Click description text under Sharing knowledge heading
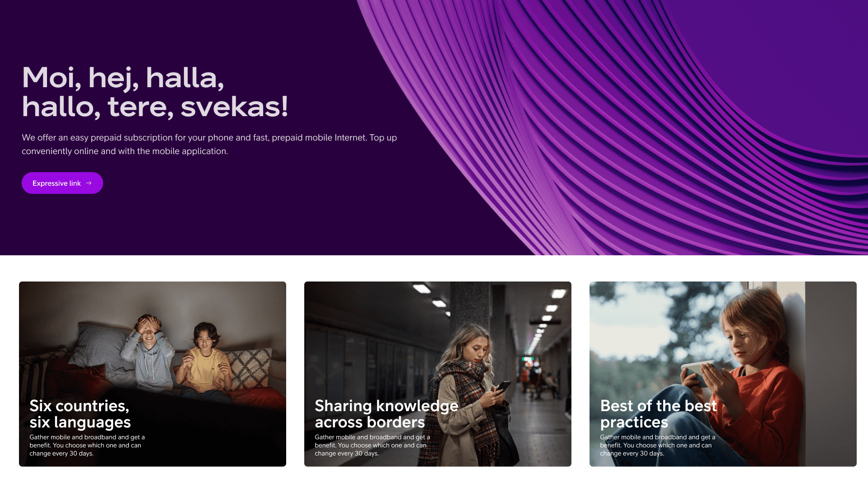868x488 pixels. [x=372, y=445]
